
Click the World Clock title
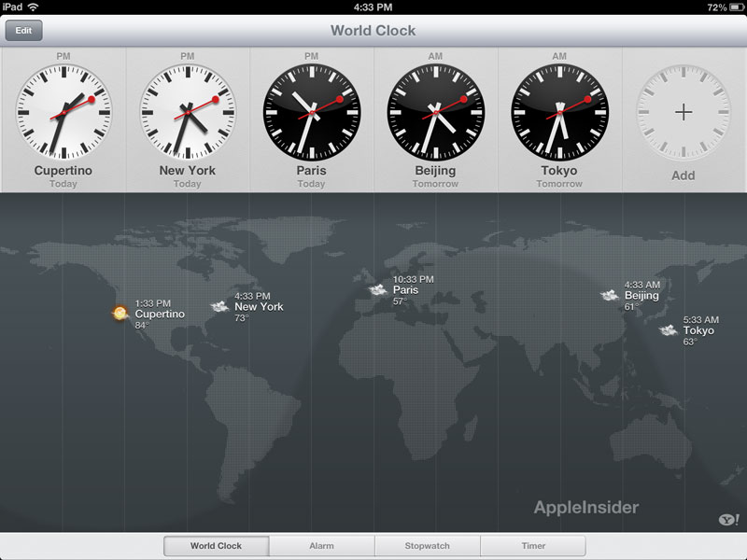point(373,31)
